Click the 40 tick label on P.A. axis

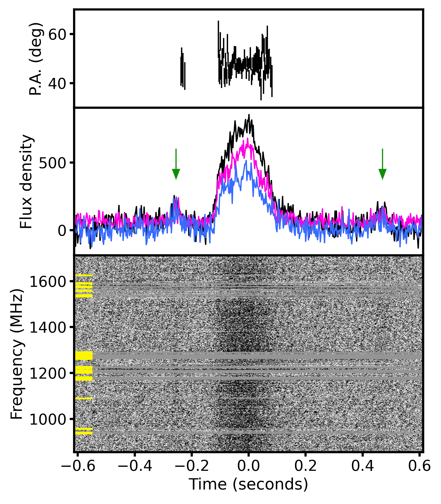[x=58, y=84]
